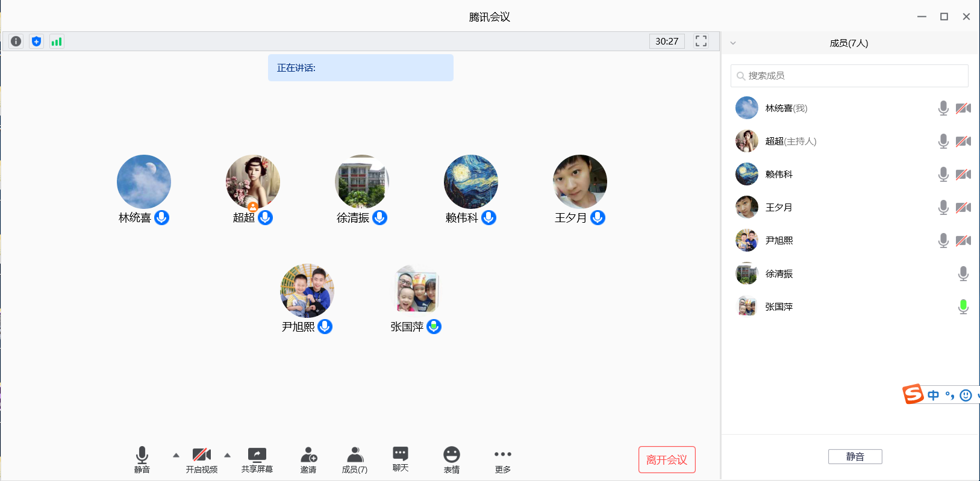Toggle microphone for 张国萍 in the members list
Viewport: 980px width, 481px height.
pos(963,307)
